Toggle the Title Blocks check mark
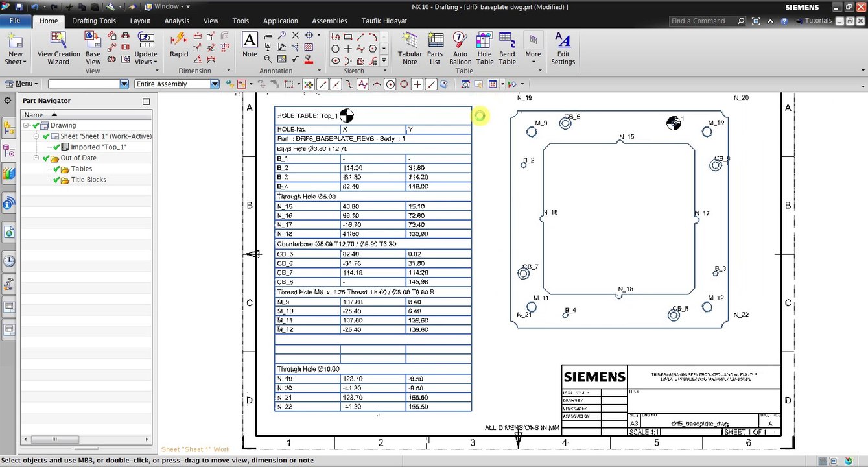The height and width of the screenshot is (467, 868). (56, 180)
